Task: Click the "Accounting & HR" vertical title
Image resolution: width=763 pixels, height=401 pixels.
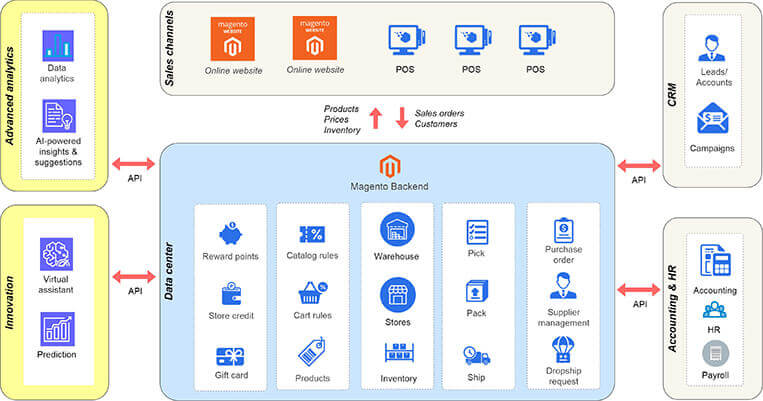Action: (x=672, y=309)
